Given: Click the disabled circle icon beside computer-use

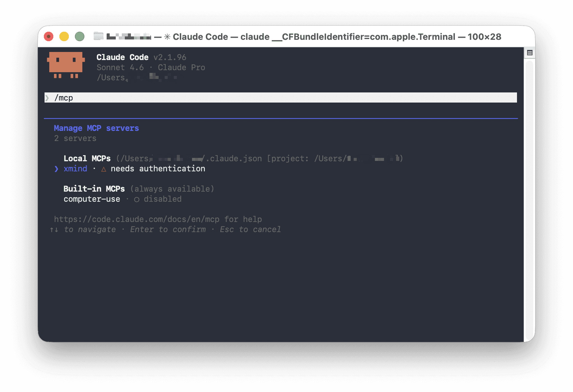Looking at the screenshot, I should pyautogui.click(x=136, y=199).
